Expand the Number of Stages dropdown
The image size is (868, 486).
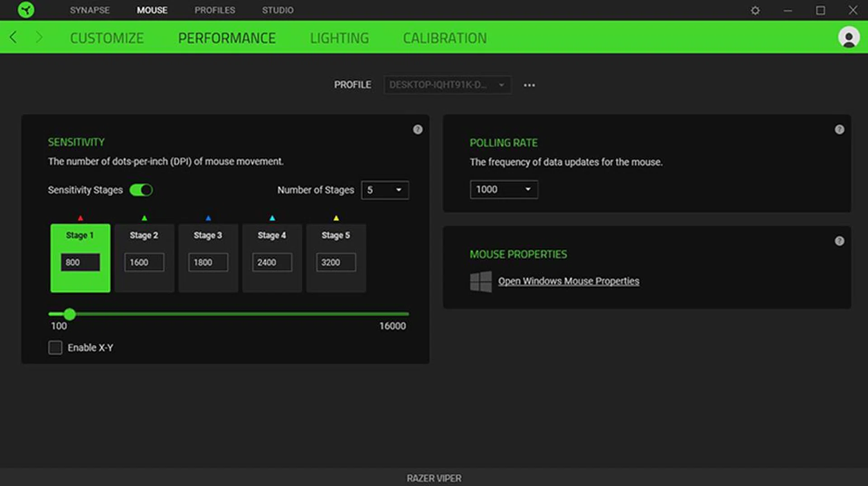point(385,190)
